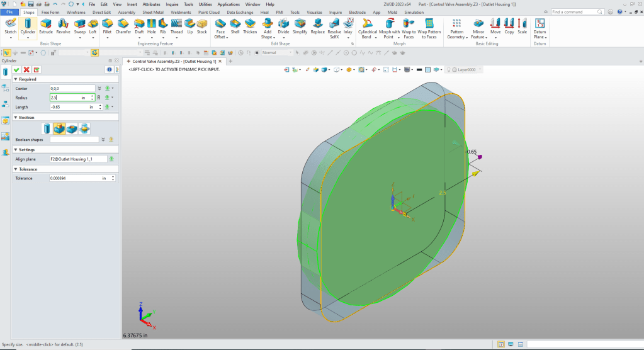Switch to the Remove boolean mode

(x=72, y=128)
